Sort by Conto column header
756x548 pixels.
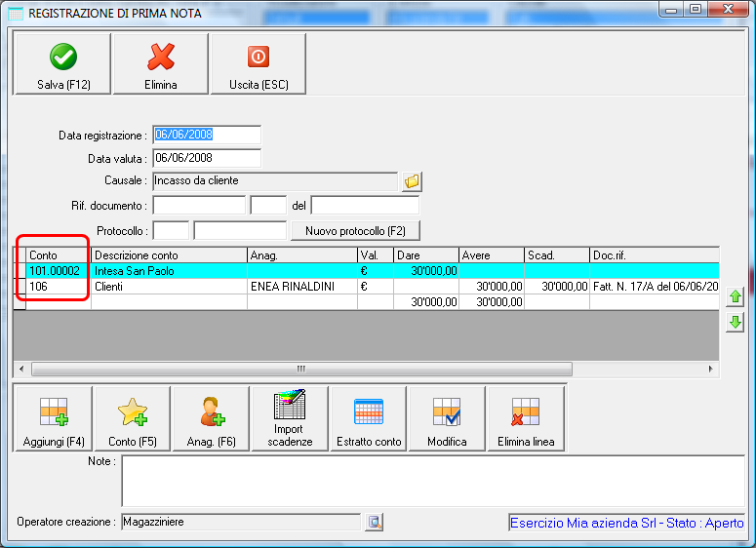[59, 255]
